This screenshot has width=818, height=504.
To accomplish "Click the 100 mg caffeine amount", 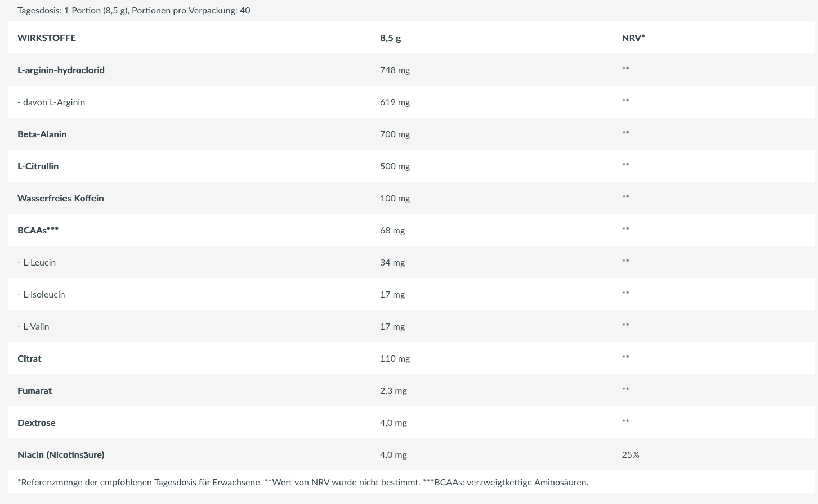I will 395,198.
